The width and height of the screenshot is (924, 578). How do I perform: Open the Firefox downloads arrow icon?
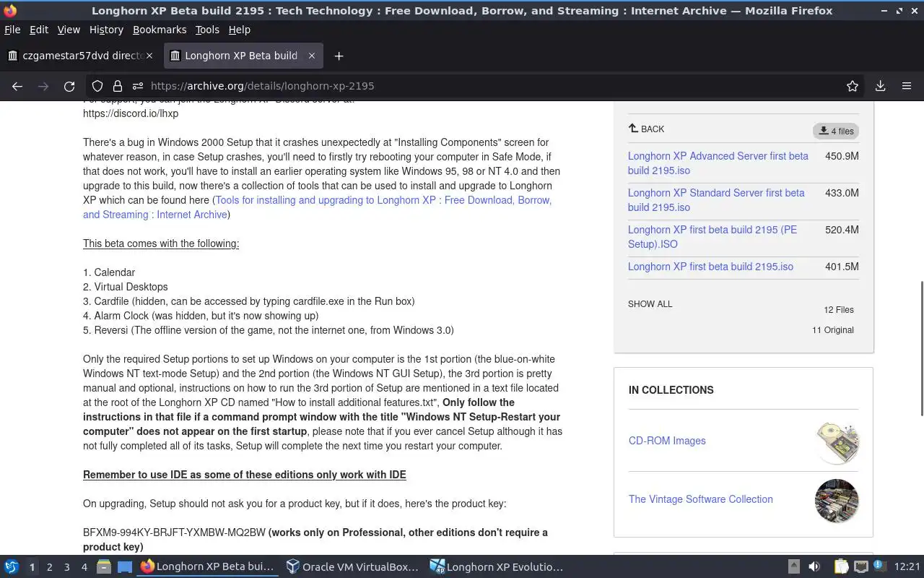(x=880, y=86)
